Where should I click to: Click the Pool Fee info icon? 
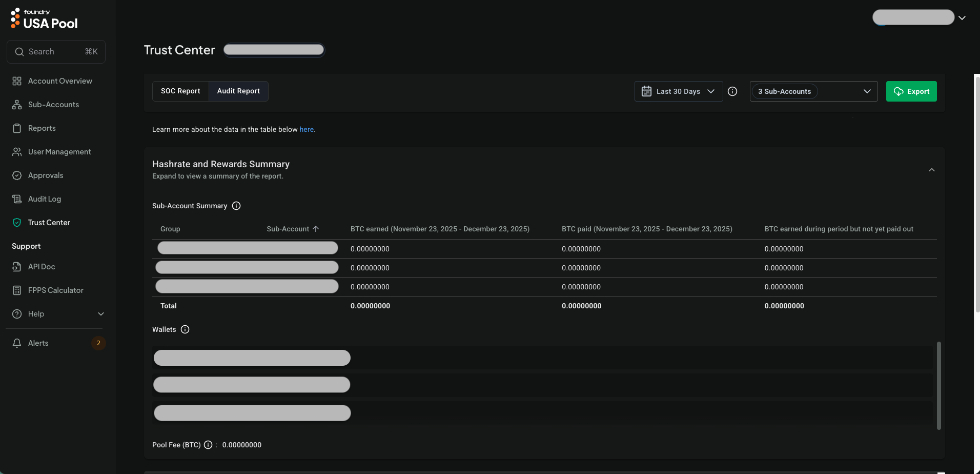[x=208, y=445]
